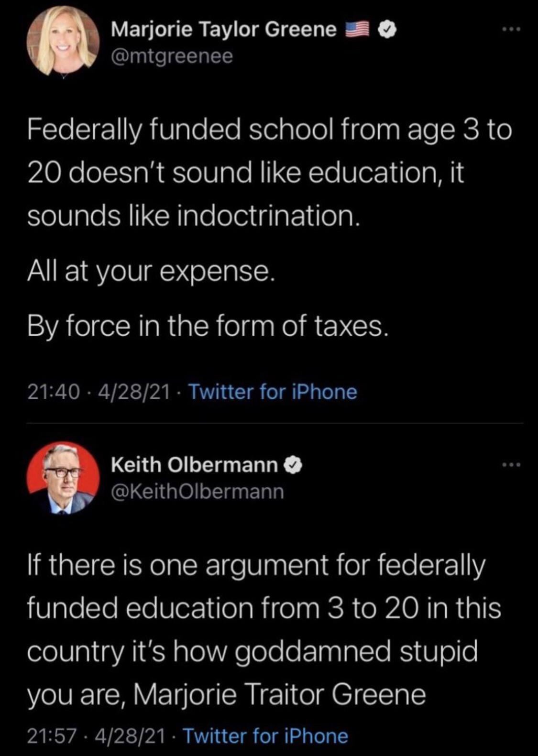Screen dimensions: 538x756
Task: Click the Marjorie Taylor Greene display name
Action: click(223, 30)
